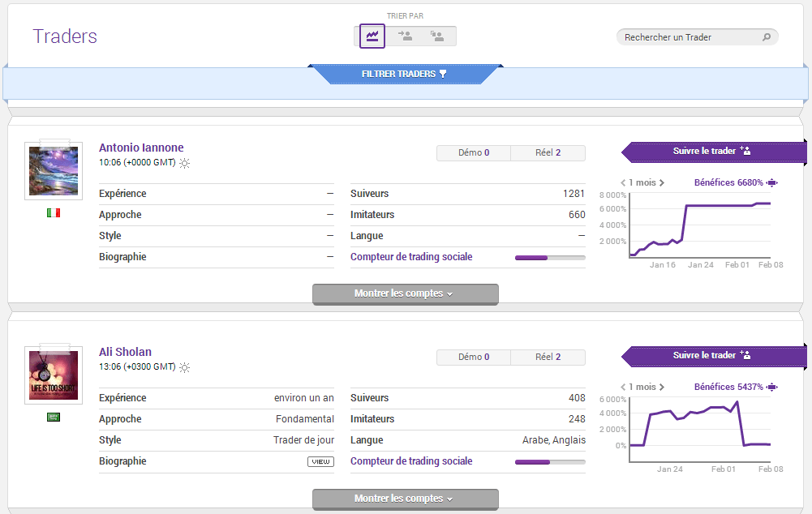Go to previous period on Ali's chart

(x=623, y=388)
